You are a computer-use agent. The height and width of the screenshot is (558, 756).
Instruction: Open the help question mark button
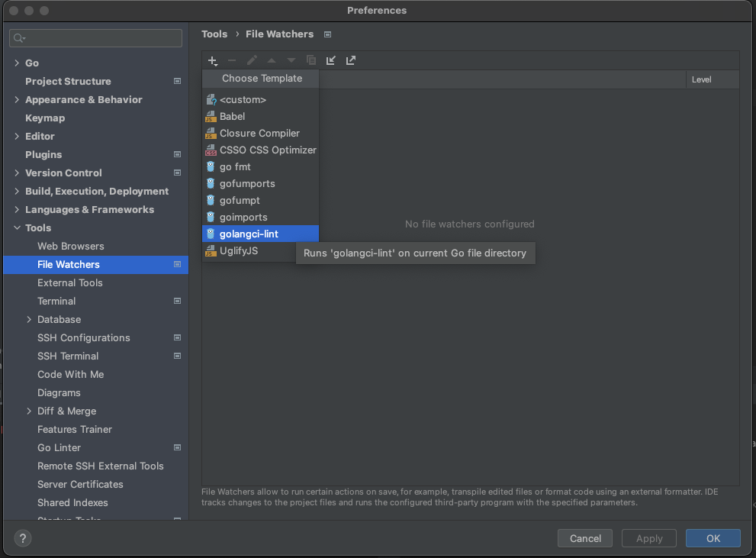tap(23, 538)
